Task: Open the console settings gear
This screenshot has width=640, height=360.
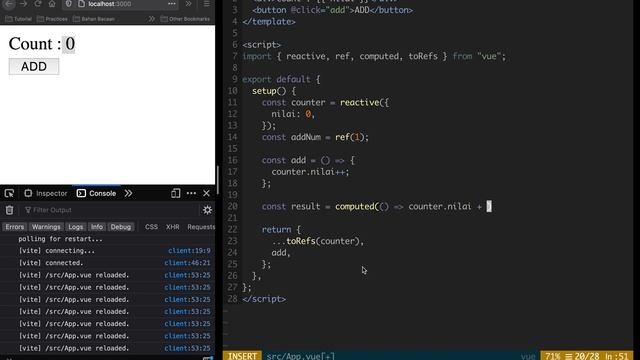Action: (207, 210)
